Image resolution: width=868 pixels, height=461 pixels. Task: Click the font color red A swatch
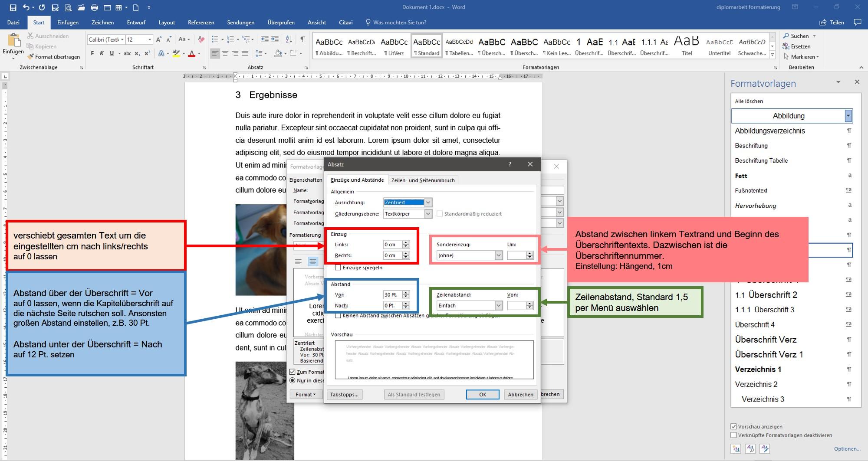click(x=192, y=53)
